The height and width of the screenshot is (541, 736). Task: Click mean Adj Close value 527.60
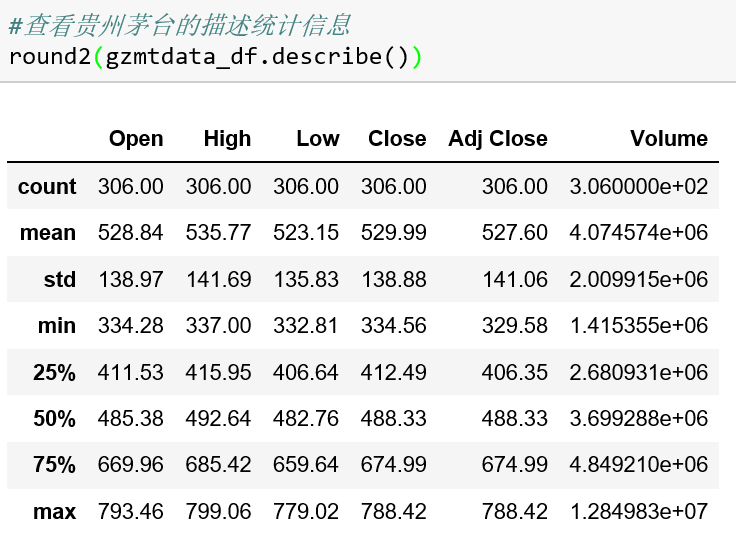[x=515, y=232]
